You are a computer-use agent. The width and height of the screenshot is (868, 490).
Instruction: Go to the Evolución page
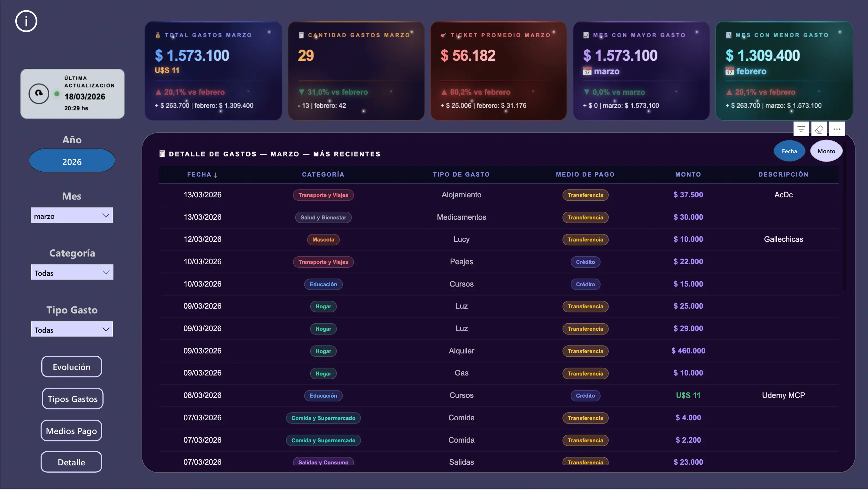click(x=72, y=367)
